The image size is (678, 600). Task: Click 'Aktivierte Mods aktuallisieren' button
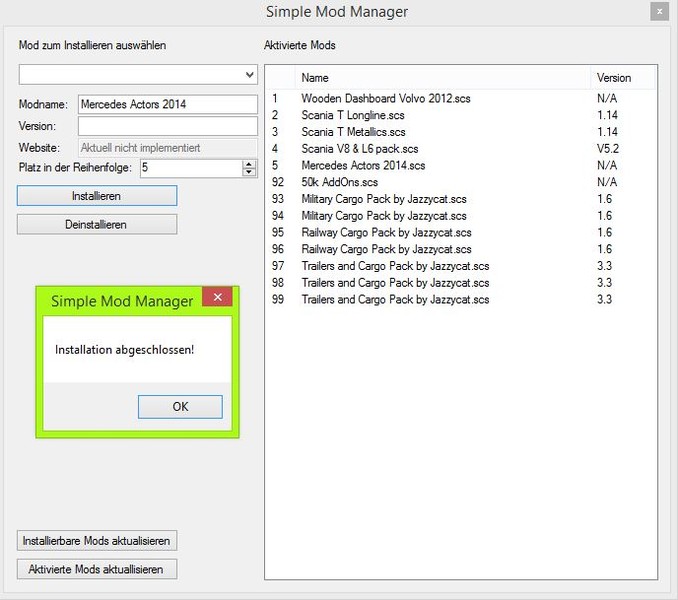[x=97, y=569]
